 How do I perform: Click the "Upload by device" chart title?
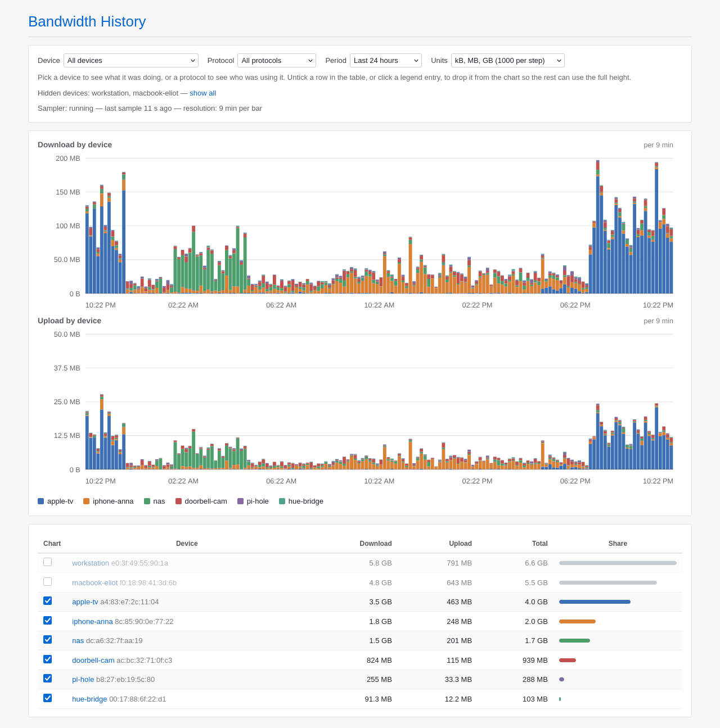pos(70,321)
